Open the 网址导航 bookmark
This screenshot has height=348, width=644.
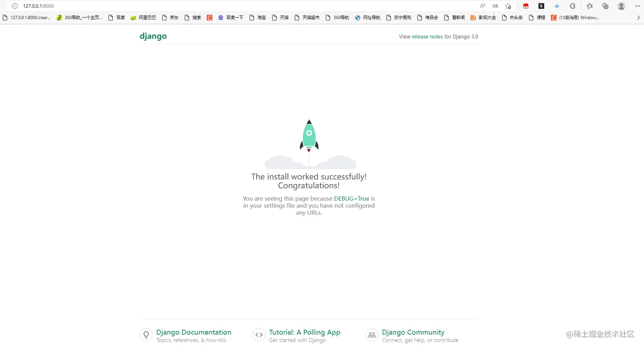click(x=368, y=17)
